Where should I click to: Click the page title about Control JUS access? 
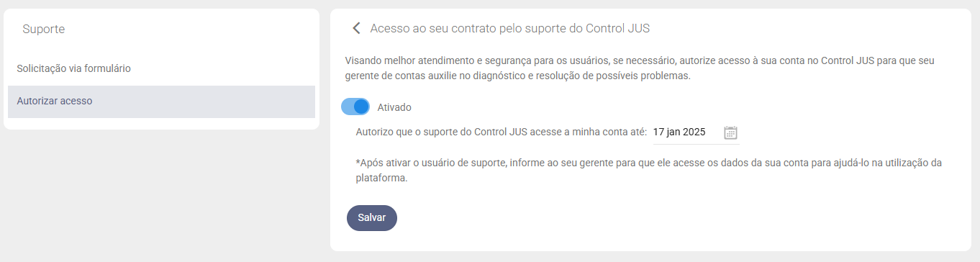click(x=510, y=29)
